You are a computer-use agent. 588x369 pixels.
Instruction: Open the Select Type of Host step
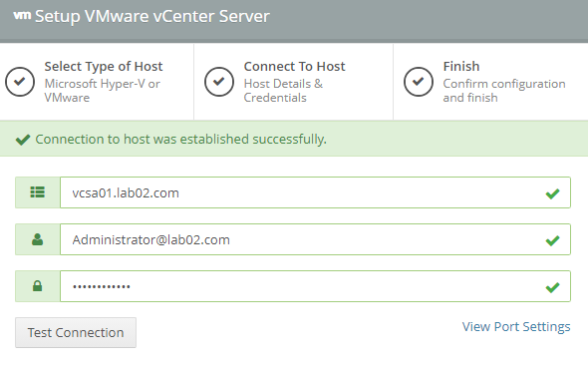[97, 82]
